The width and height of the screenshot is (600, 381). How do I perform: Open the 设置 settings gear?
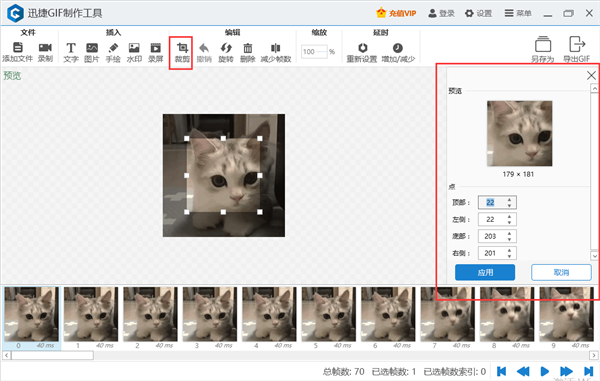pyautogui.click(x=478, y=13)
